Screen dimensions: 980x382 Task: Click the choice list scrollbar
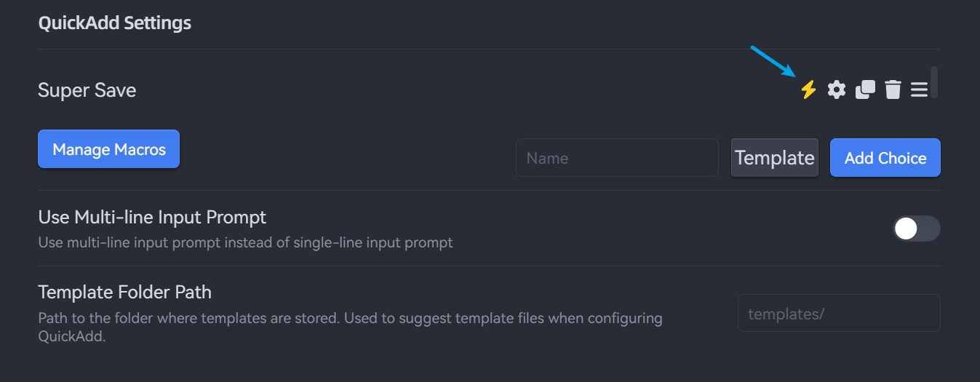pyautogui.click(x=934, y=82)
